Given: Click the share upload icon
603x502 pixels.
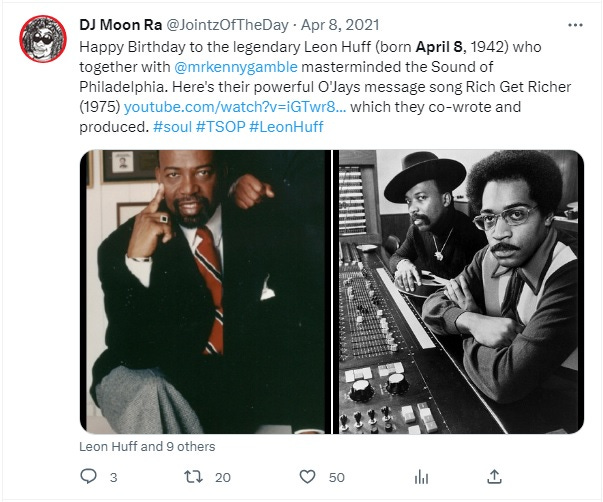Looking at the screenshot, I should 494,477.
